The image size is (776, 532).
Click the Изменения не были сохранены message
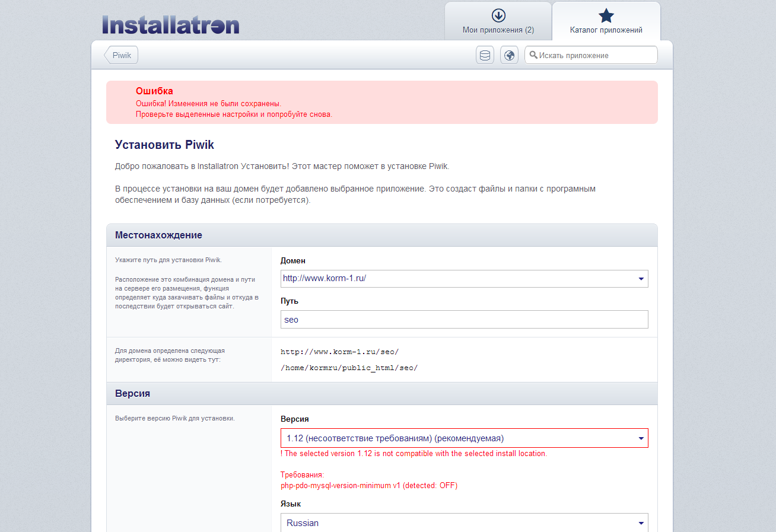tap(208, 104)
